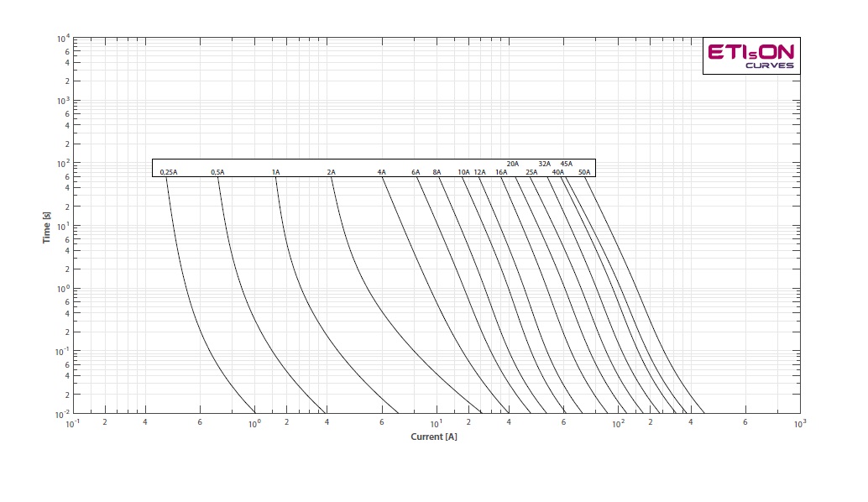Select the 6A fuse rating label

point(416,173)
